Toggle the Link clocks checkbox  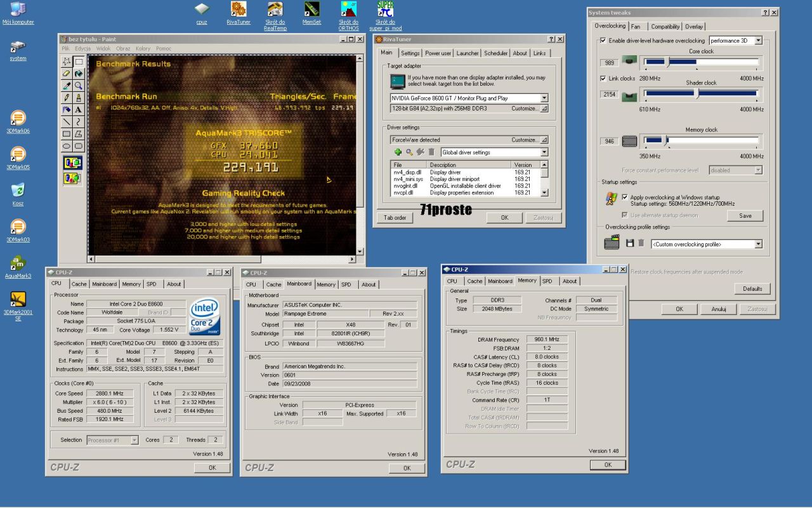pyautogui.click(x=603, y=79)
